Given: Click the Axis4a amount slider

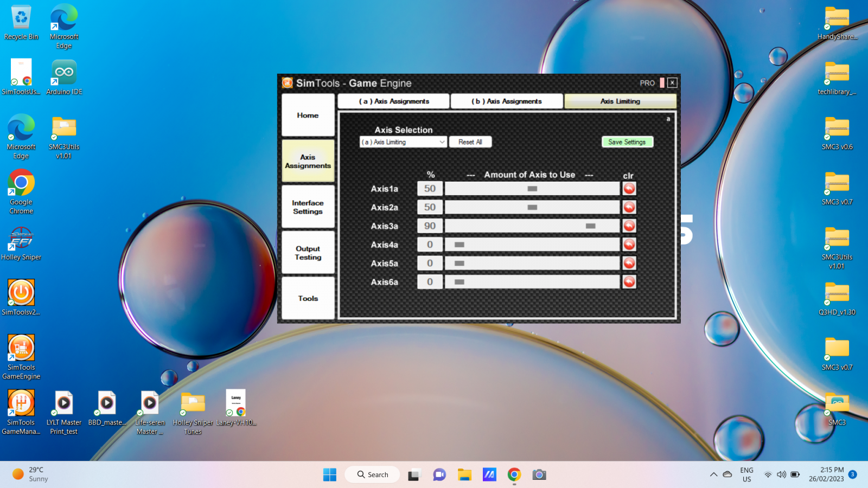Looking at the screenshot, I should click(532, 245).
